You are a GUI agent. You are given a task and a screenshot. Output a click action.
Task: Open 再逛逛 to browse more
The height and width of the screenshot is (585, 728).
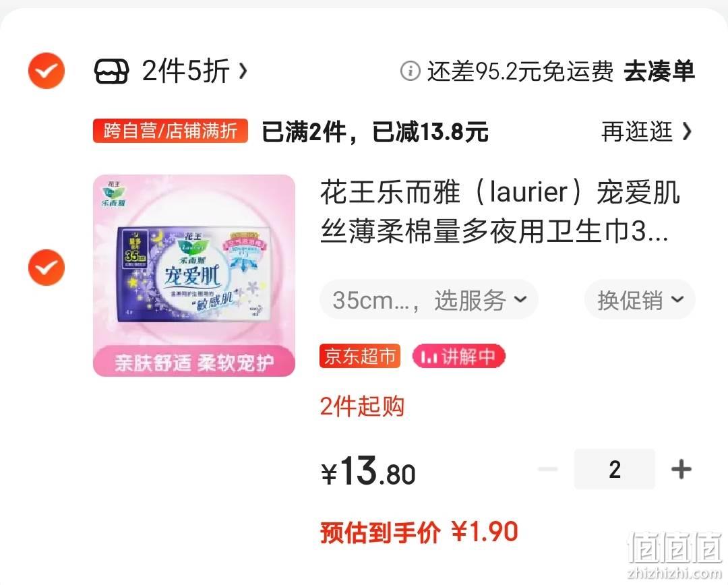(646, 131)
